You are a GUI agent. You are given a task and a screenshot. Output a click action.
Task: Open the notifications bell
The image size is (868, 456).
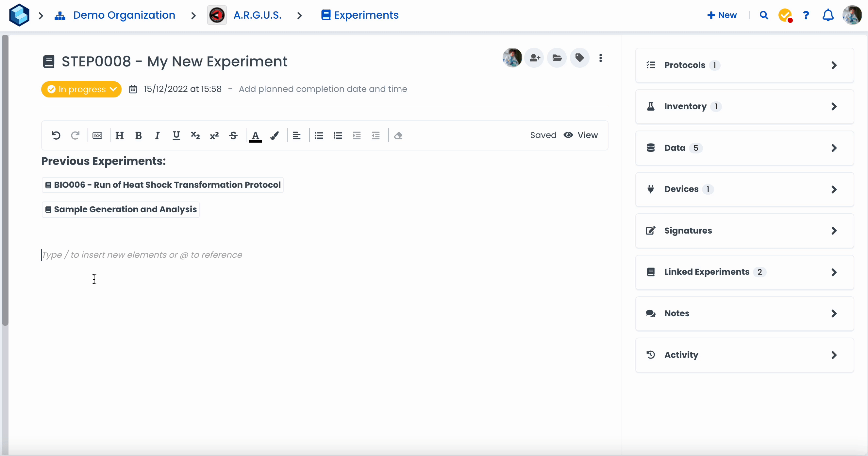click(x=828, y=15)
